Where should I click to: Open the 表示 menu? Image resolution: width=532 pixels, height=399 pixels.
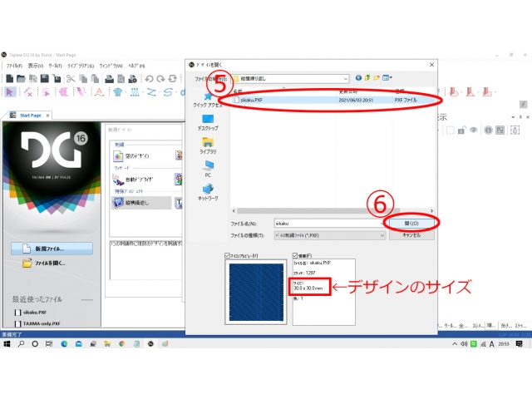click(35, 66)
